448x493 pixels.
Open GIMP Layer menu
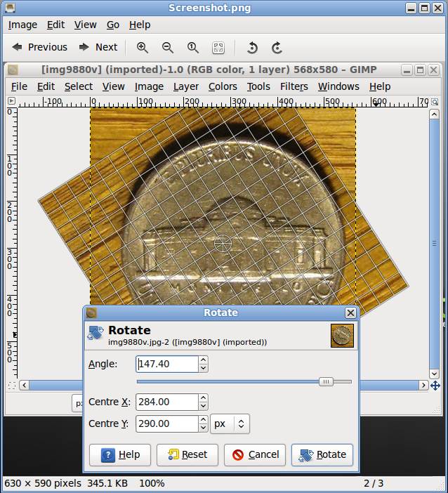click(x=186, y=86)
